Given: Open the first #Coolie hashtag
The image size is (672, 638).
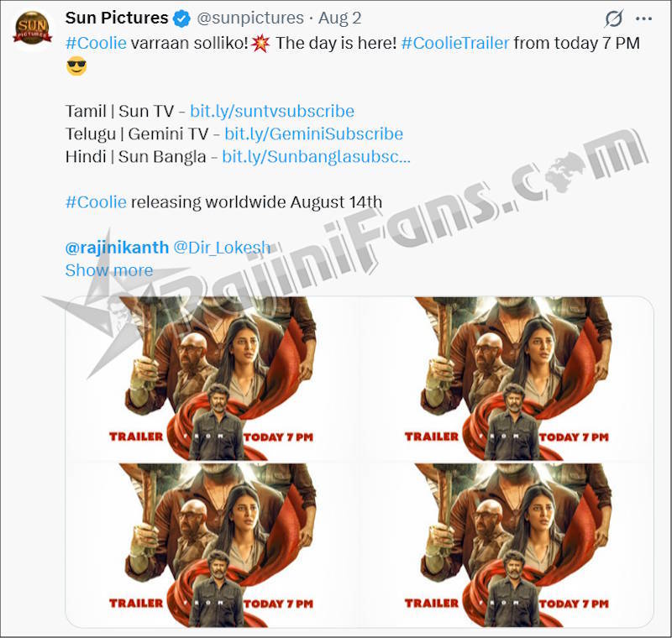Looking at the screenshot, I should tap(96, 44).
